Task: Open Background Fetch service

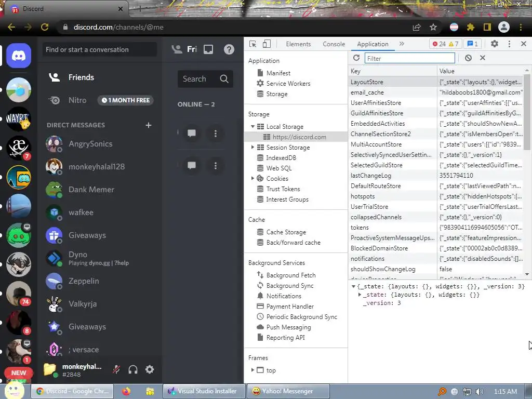Action: point(291,275)
